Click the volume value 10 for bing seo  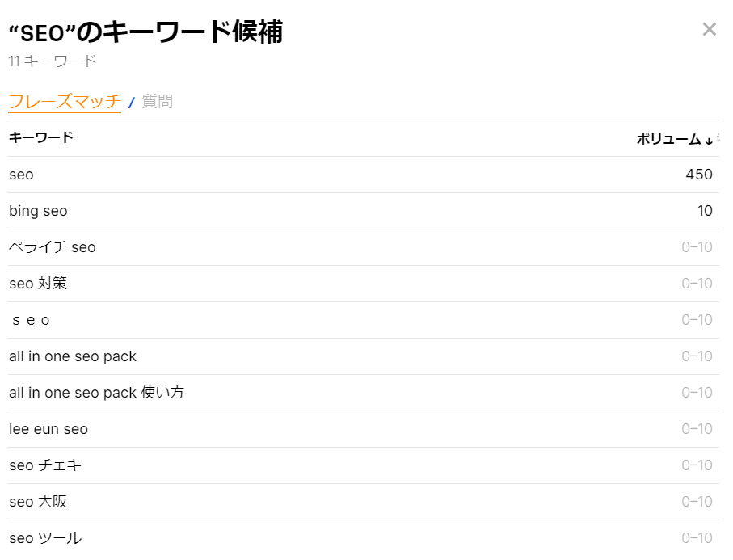[706, 211]
